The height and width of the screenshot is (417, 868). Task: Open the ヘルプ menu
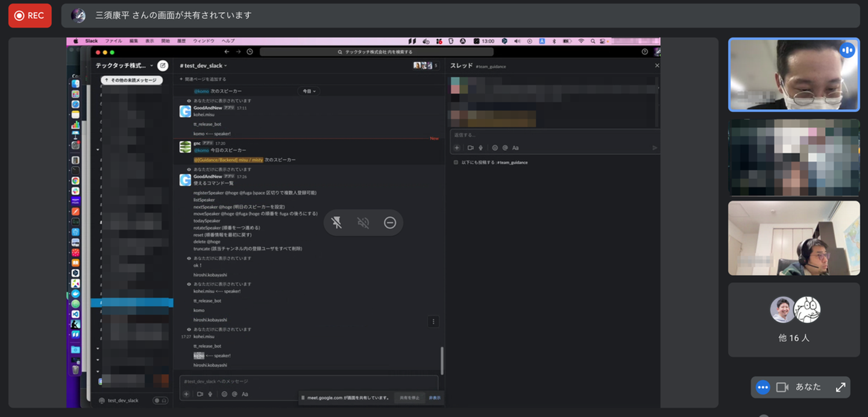[x=228, y=41]
